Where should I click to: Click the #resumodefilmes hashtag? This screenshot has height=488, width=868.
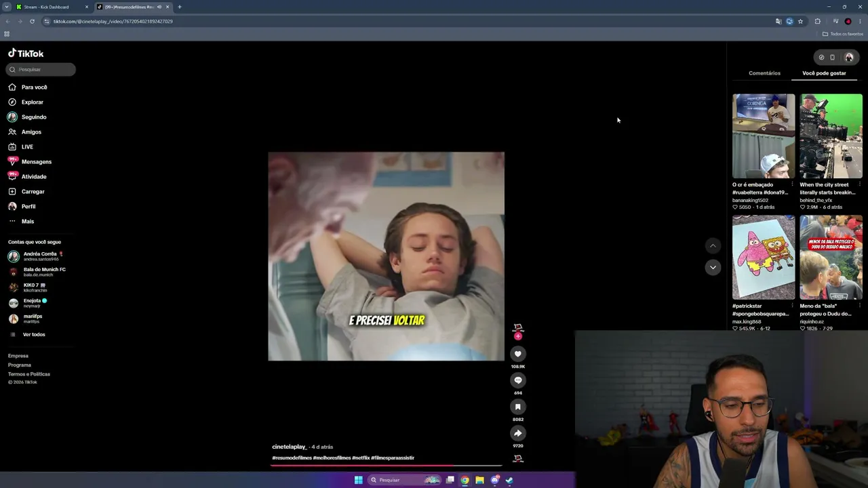click(292, 458)
